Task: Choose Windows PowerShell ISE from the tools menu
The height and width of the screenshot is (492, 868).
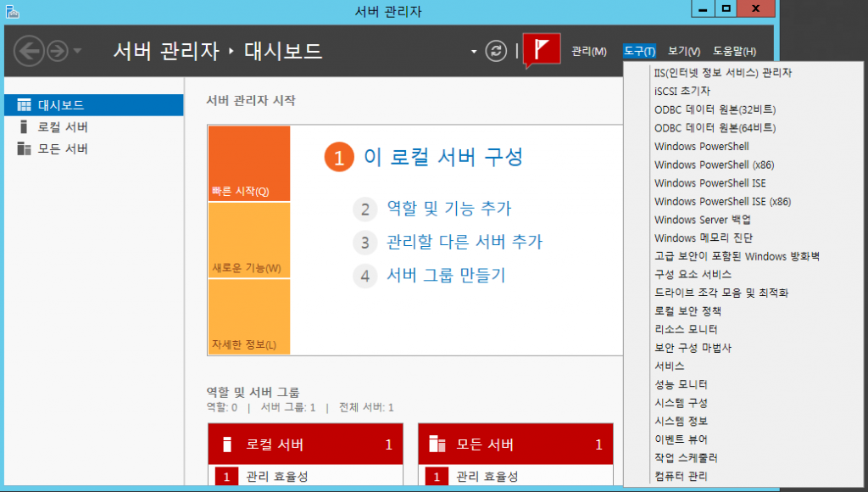Action: 709,183
